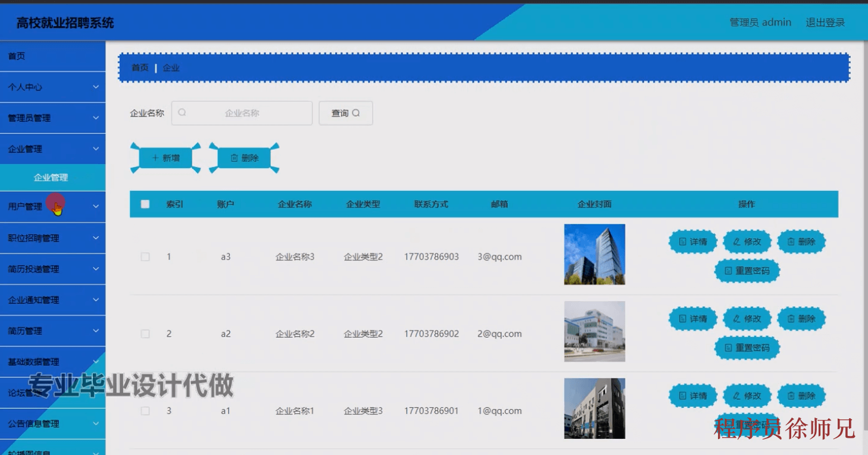Click the trash icon on the top 删除 button
Screen dimensions: 868x455
234,158
